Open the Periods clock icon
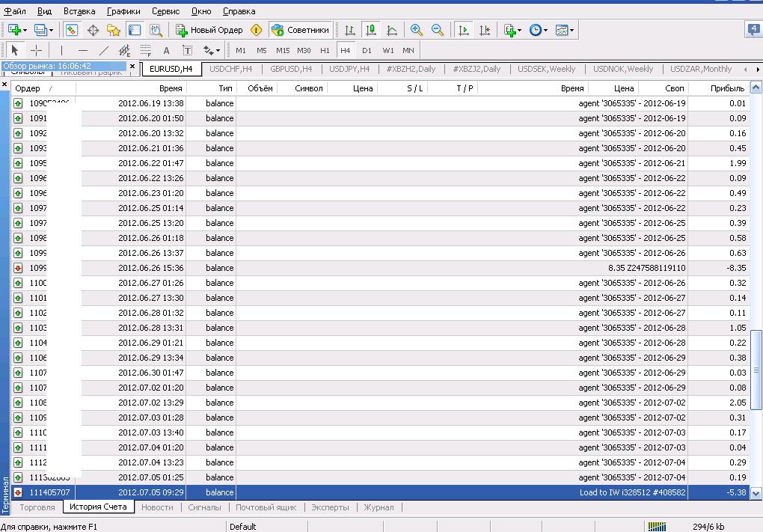 click(536, 30)
